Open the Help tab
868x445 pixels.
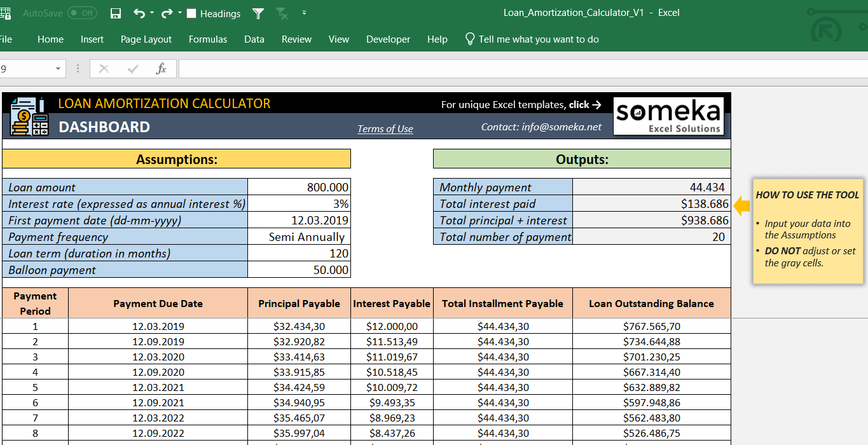pos(437,39)
